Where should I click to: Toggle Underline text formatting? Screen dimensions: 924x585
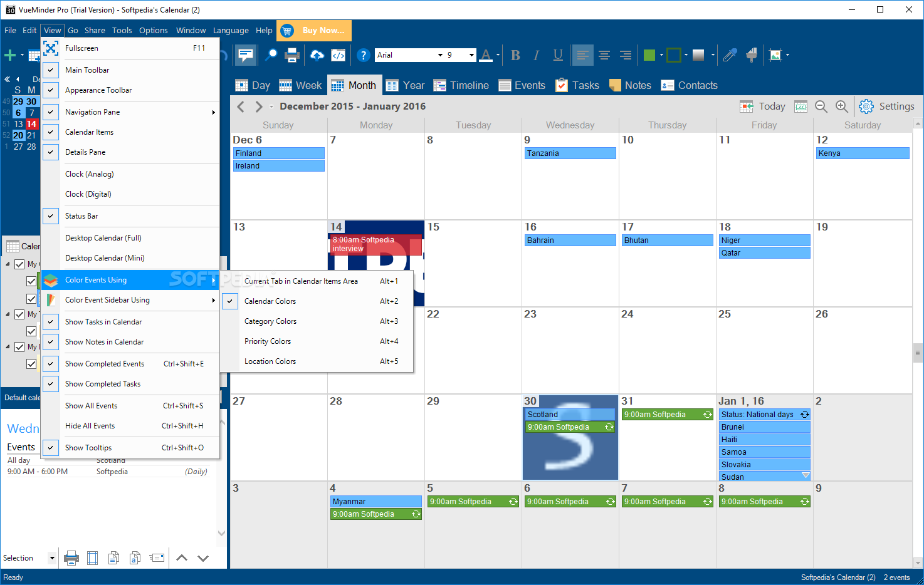558,55
